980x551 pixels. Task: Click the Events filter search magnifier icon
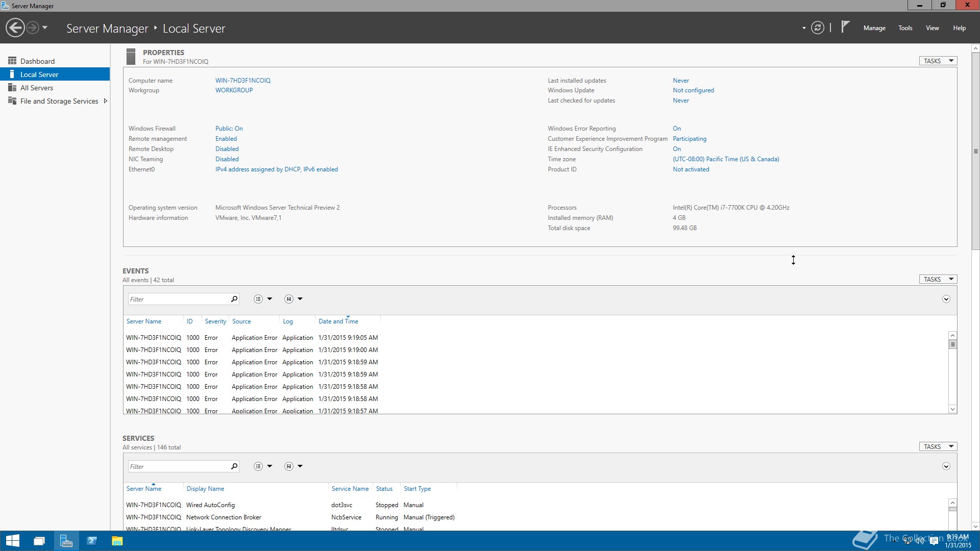(x=234, y=299)
